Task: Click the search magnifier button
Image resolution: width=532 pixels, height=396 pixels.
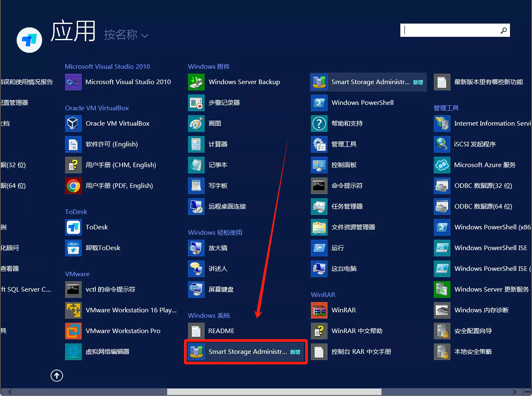Action: 503,31
